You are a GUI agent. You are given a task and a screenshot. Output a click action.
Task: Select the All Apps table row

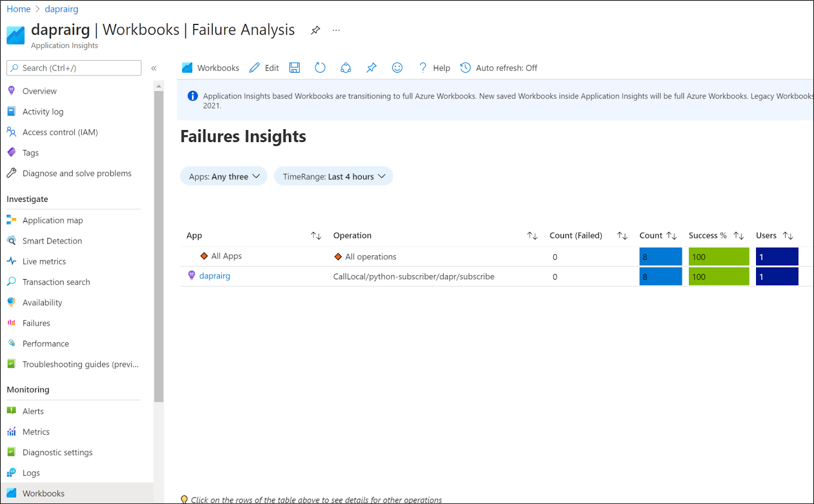click(496, 256)
